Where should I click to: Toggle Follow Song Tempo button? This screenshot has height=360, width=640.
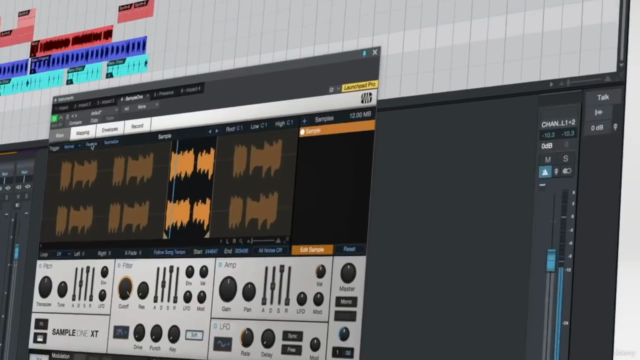[169, 252]
